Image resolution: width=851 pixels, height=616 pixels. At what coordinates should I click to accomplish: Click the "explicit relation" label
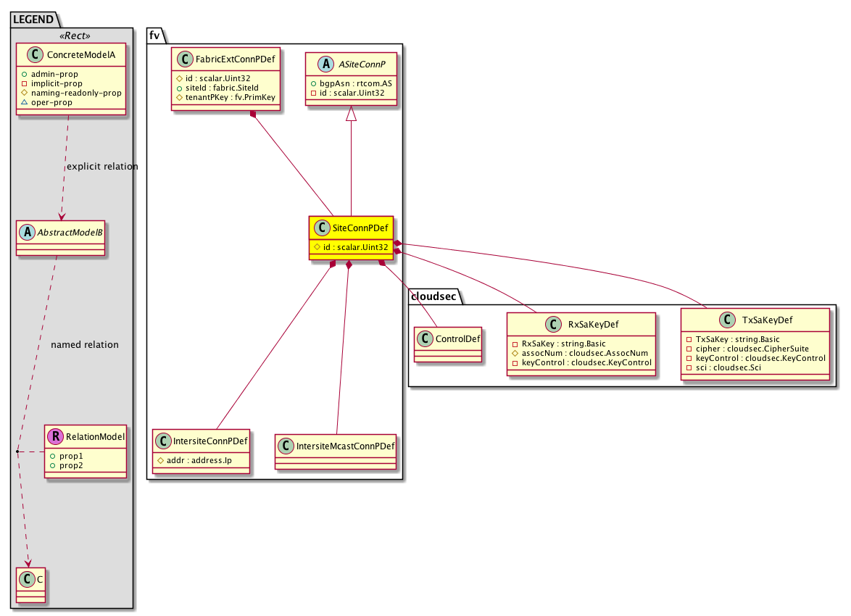pyautogui.click(x=101, y=167)
